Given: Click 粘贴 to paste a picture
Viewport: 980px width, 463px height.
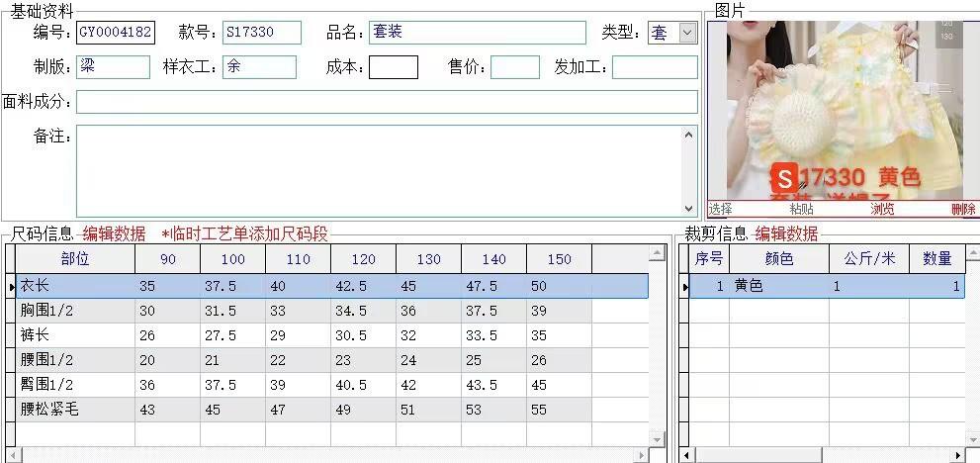Looking at the screenshot, I should pos(801,209).
